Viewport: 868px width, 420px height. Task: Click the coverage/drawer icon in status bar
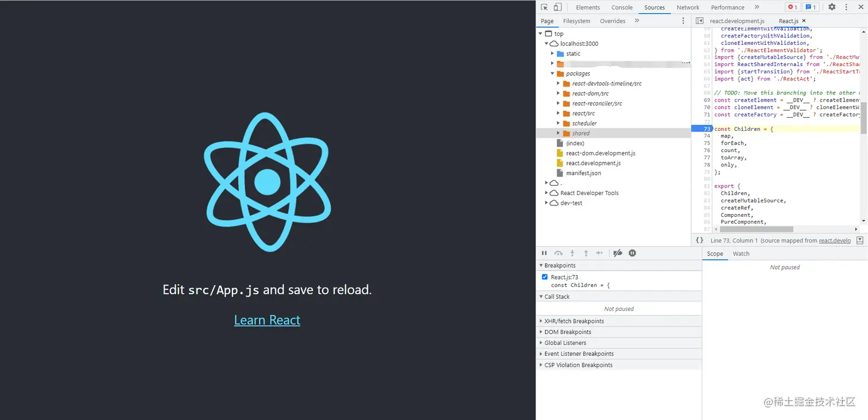coord(859,240)
